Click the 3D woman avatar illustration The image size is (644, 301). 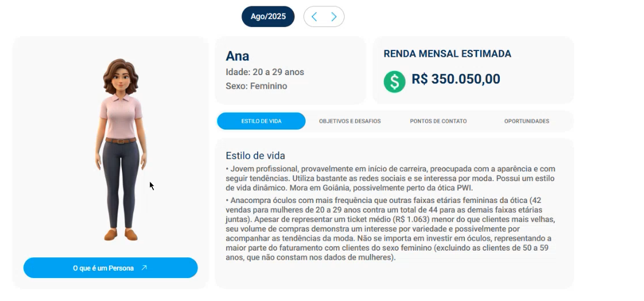click(x=120, y=149)
